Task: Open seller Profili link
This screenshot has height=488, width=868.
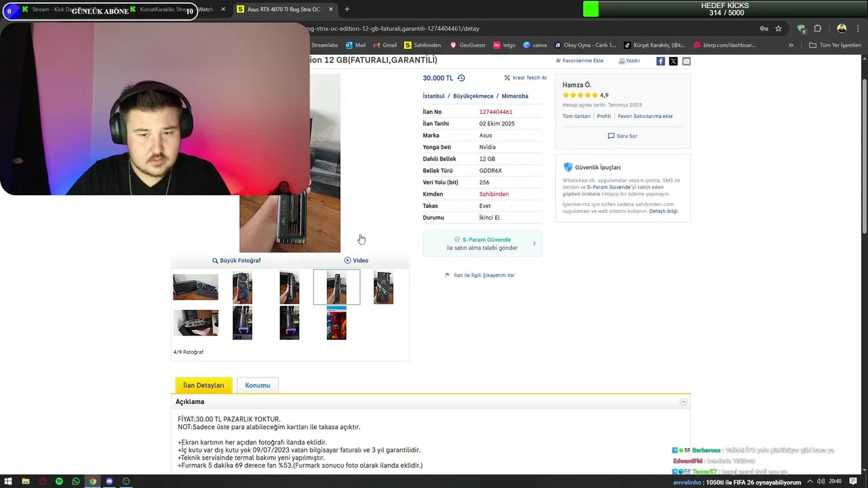Action: 604,117
